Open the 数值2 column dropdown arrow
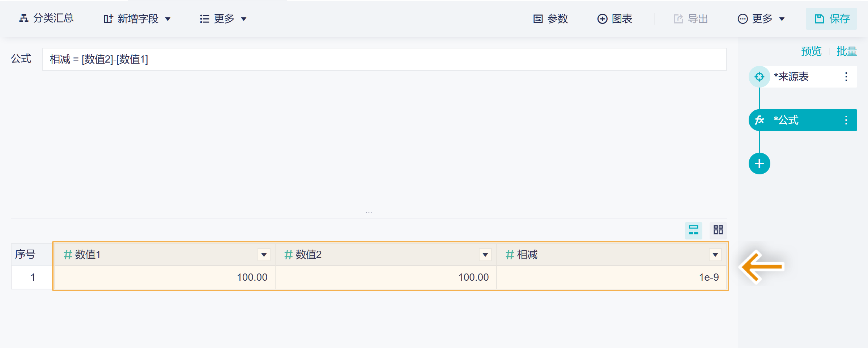 click(x=485, y=255)
